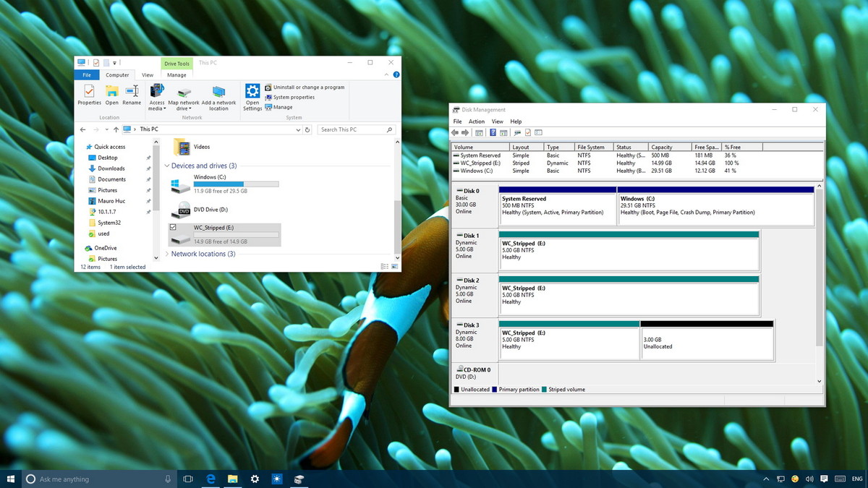
Task: Open the Action menu in Disk Management
Action: (477, 121)
